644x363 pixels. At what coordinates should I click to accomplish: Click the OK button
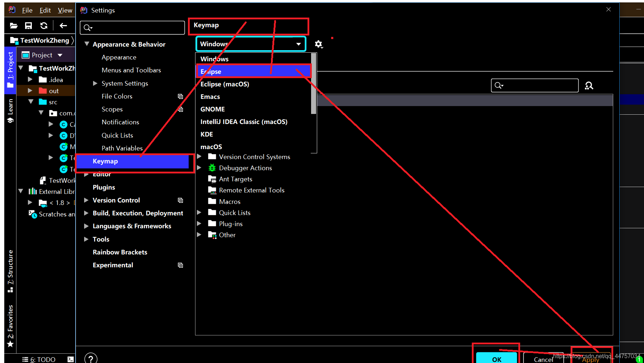pos(497,358)
